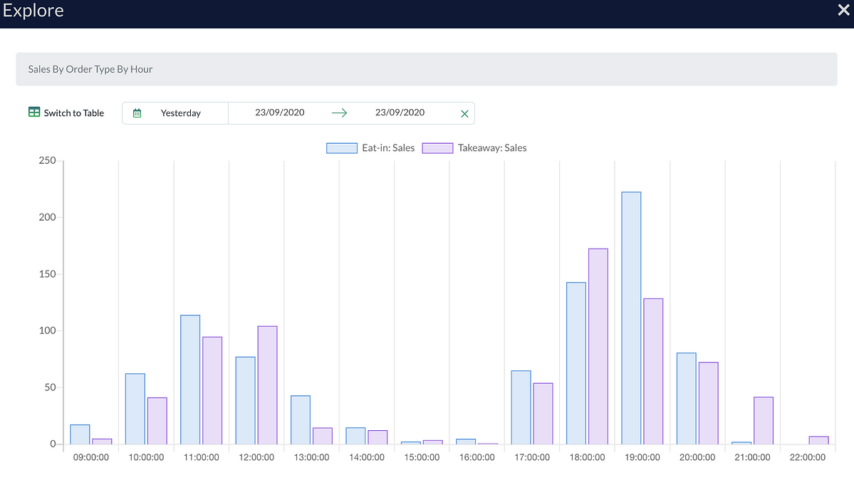The width and height of the screenshot is (854, 480).
Task: Click the end date after the arrow
Action: (400, 112)
